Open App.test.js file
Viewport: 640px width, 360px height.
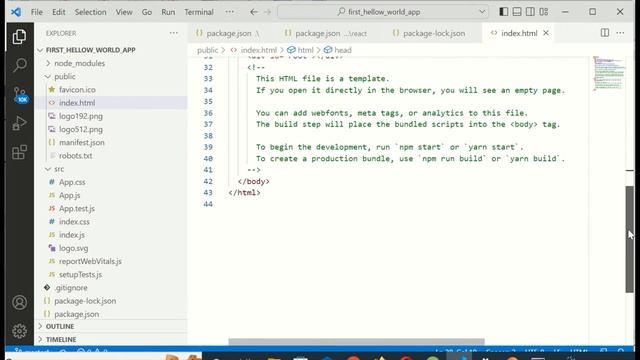click(77, 208)
